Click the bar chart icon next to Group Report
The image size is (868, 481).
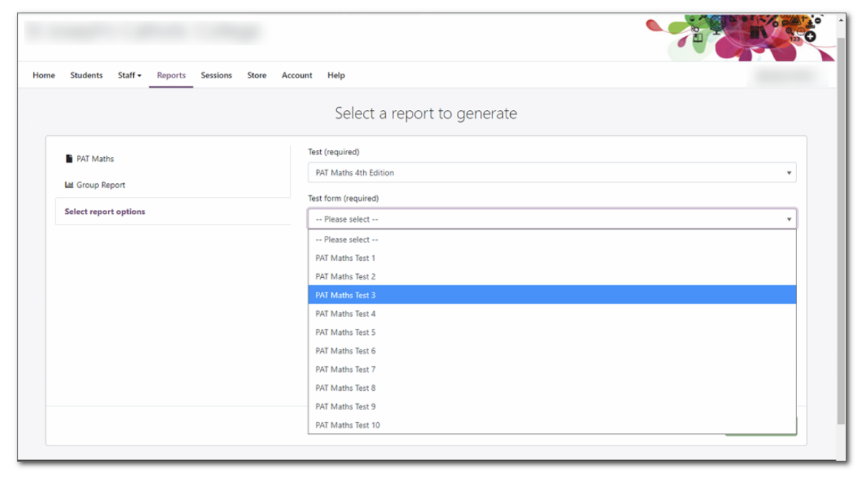pos(67,184)
